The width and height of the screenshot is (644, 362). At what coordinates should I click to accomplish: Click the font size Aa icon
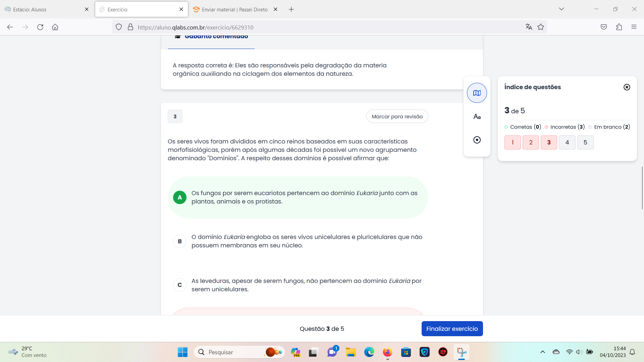coord(477,117)
